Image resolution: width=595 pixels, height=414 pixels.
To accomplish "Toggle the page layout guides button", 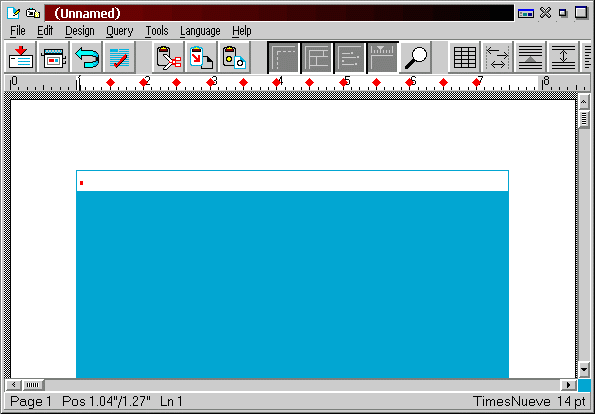I will tap(316, 57).
